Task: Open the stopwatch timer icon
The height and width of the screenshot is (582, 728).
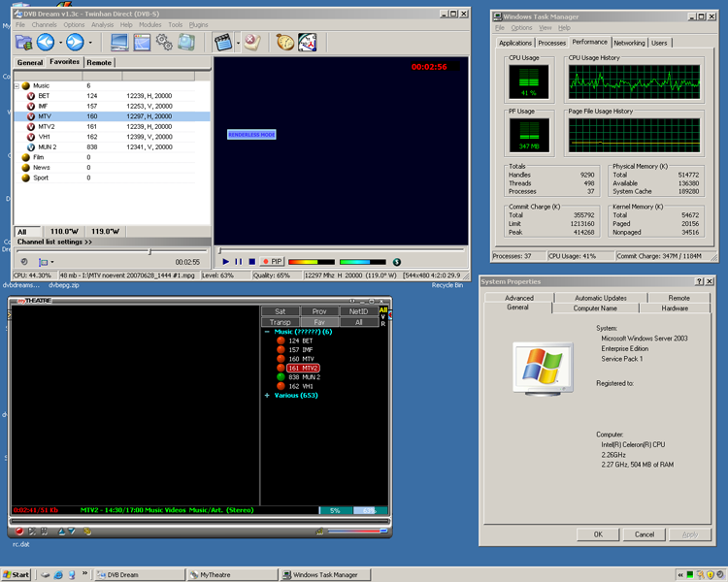Action: pos(285,43)
